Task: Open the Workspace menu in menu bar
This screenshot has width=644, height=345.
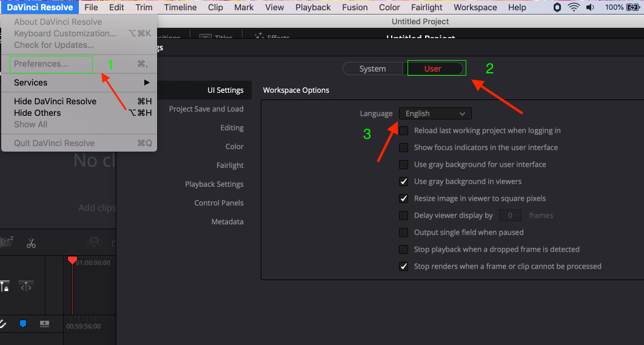Action: click(475, 7)
